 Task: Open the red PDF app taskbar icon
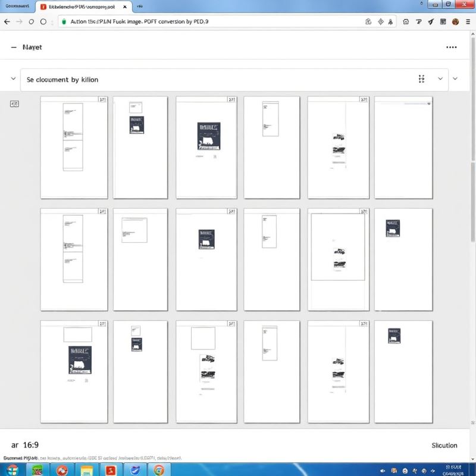point(111,470)
